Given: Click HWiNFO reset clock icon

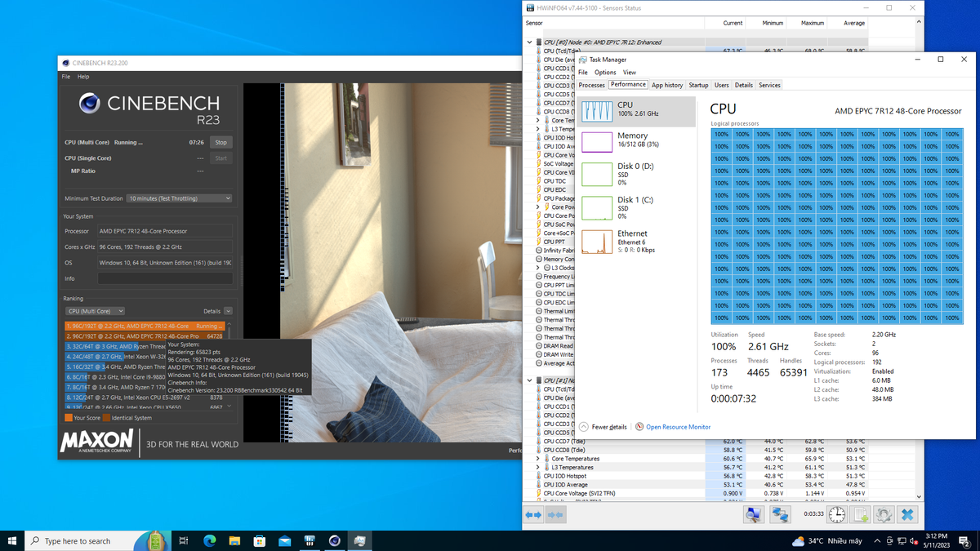Looking at the screenshot, I should (x=837, y=515).
